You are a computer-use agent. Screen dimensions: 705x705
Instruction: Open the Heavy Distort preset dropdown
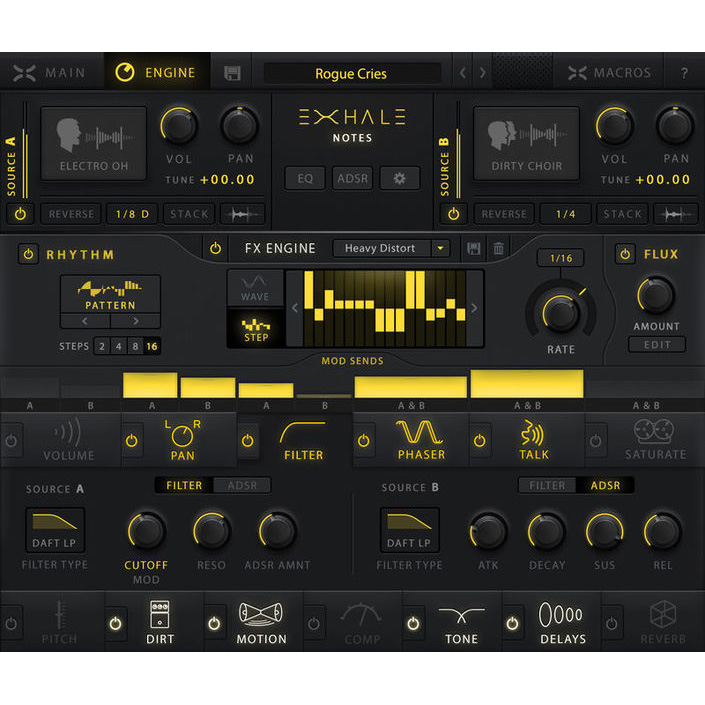(x=391, y=248)
